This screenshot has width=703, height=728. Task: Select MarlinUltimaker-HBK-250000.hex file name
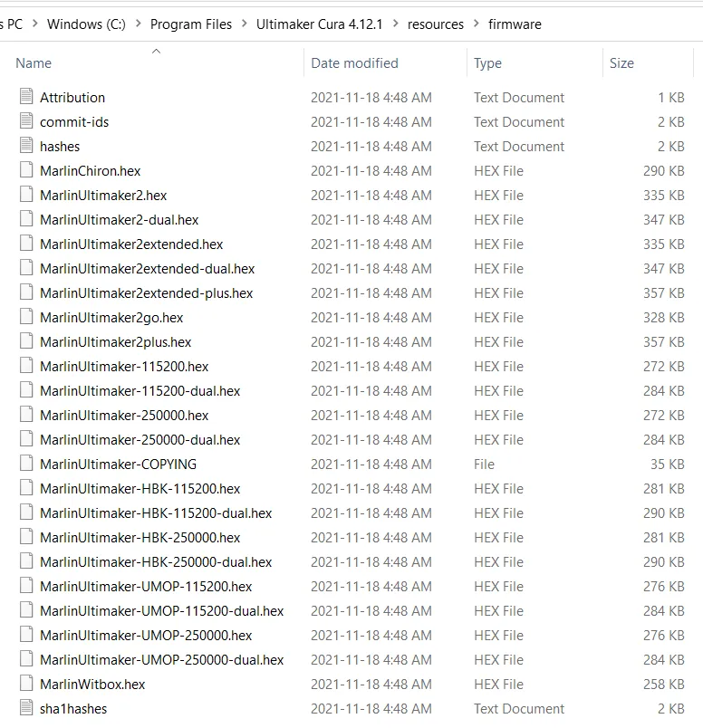pyautogui.click(x=140, y=538)
